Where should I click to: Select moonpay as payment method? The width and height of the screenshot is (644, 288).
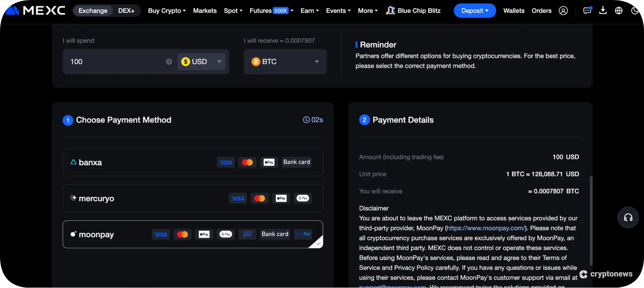point(193,235)
